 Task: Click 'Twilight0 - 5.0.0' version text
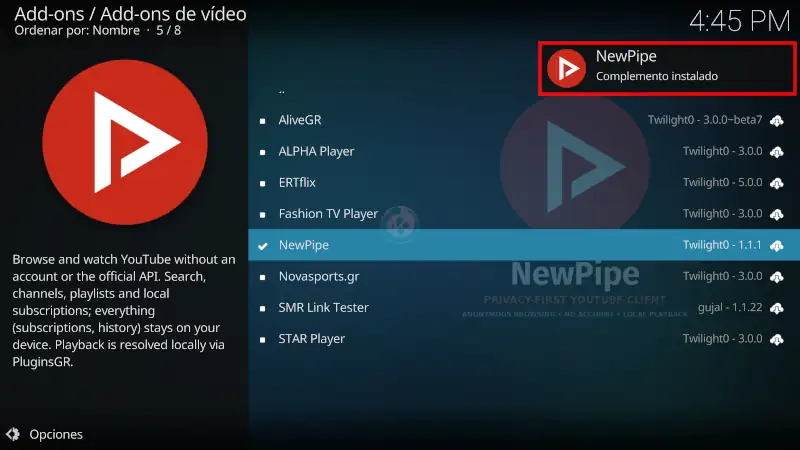pyautogui.click(x=722, y=182)
